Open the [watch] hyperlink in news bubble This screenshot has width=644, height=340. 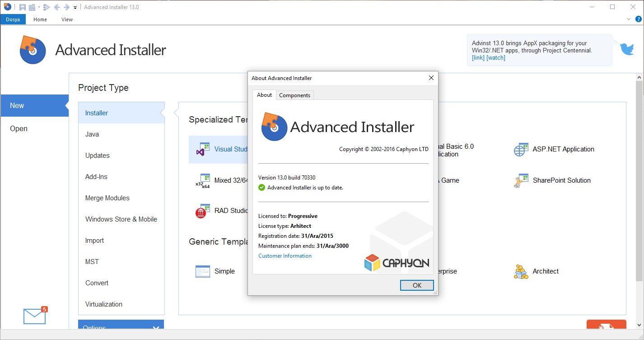496,58
